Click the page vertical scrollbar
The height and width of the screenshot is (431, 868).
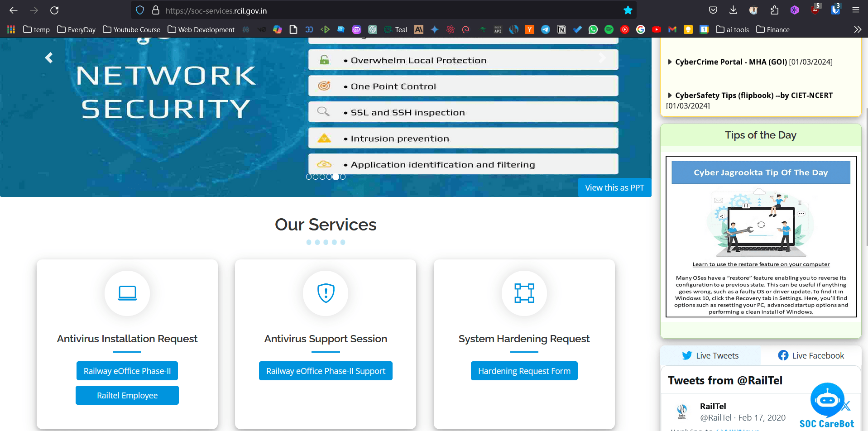[x=866, y=177]
